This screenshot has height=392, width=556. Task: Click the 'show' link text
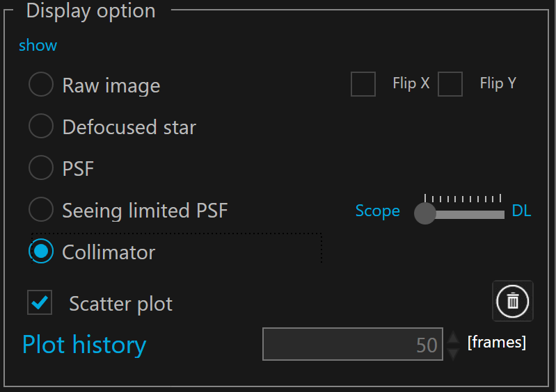(x=38, y=46)
